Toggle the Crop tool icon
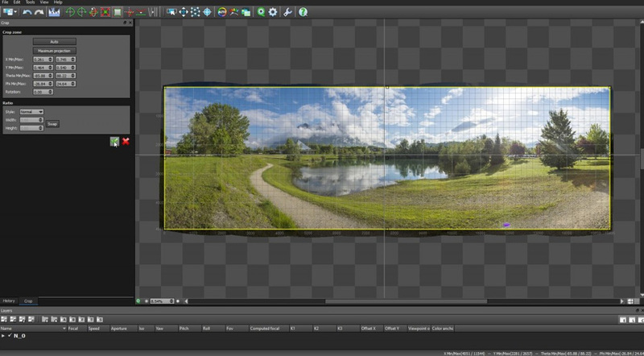The image size is (644, 356). tap(118, 12)
